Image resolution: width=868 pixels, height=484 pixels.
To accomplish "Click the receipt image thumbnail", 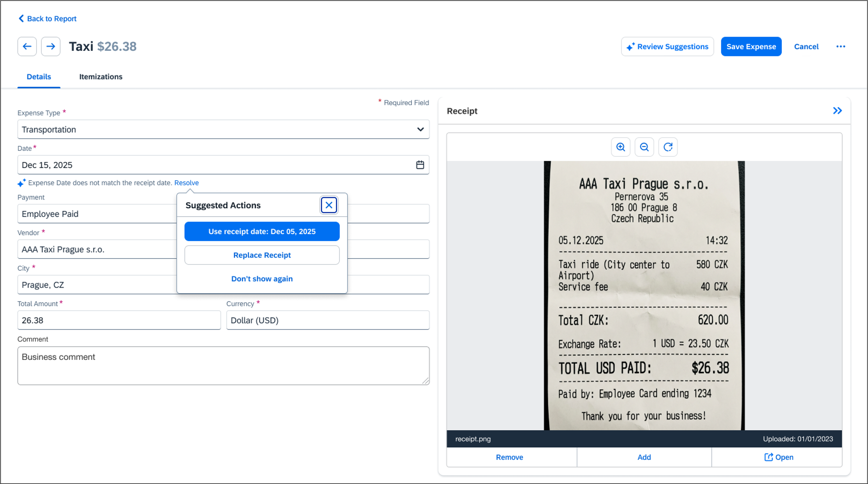I will coord(644,295).
